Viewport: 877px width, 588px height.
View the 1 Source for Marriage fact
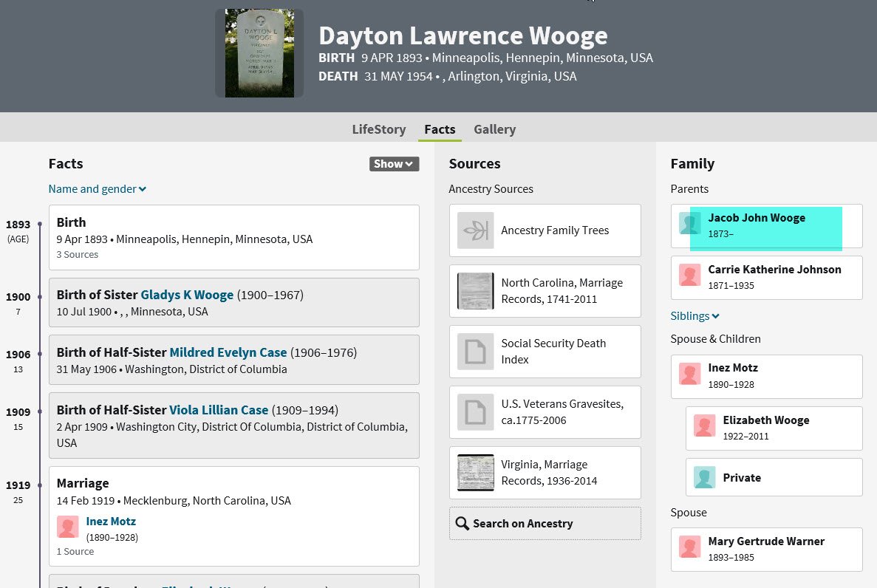(75, 552)
